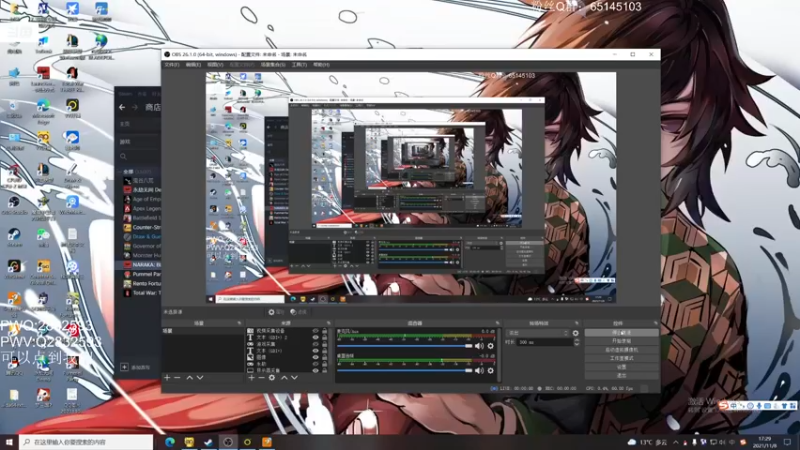Move the source down in the Sources dock

294,378
